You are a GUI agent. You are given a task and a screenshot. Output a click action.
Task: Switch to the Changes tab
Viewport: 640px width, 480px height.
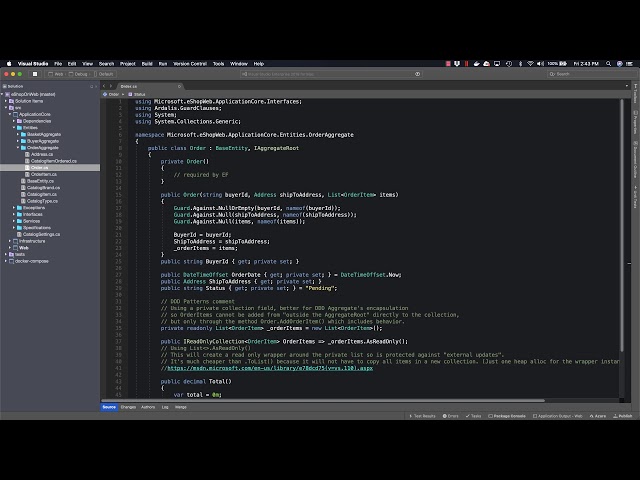click(x=128, y=407)
